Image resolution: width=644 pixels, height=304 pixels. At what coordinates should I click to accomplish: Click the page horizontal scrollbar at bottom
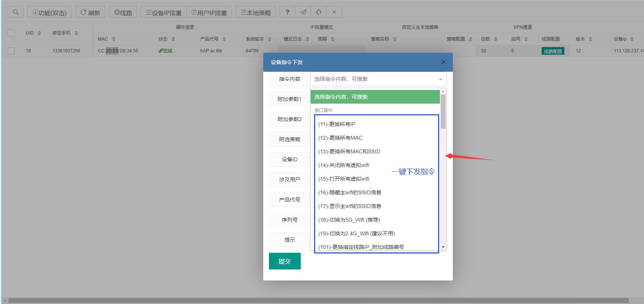[x=319, y=300]
